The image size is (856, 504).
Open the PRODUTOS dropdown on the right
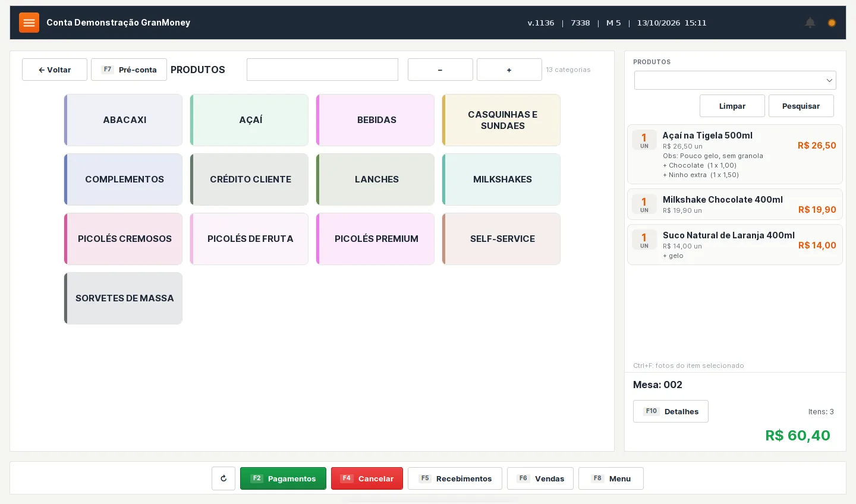click(x=735, y=80)
